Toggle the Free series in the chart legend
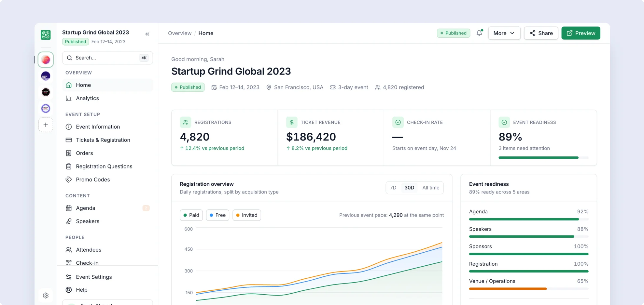This screenshot has height=305, width=644. coord(218,215)
